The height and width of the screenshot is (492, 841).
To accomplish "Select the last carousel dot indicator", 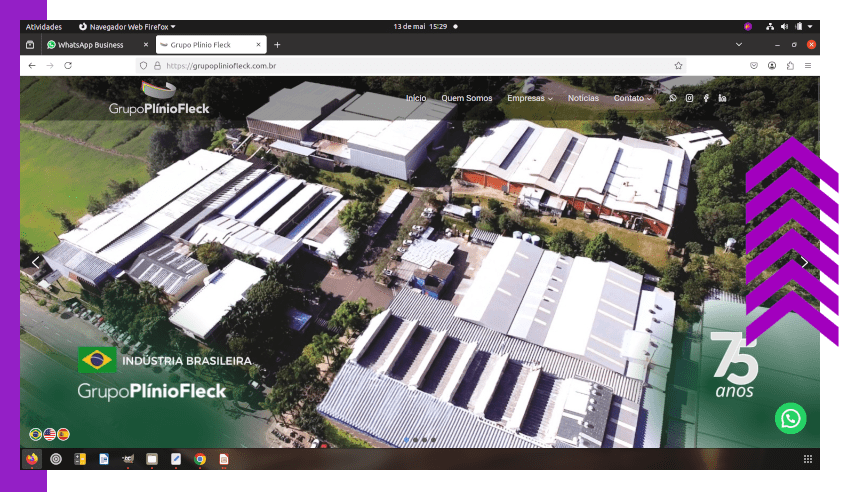I will tap(433, 440).
